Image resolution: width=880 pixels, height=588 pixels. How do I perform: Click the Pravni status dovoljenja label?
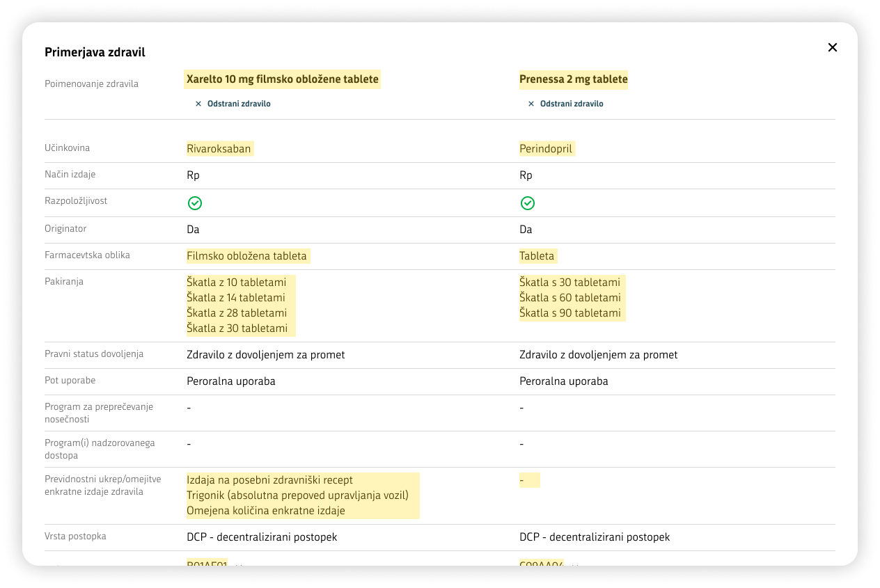94,354
